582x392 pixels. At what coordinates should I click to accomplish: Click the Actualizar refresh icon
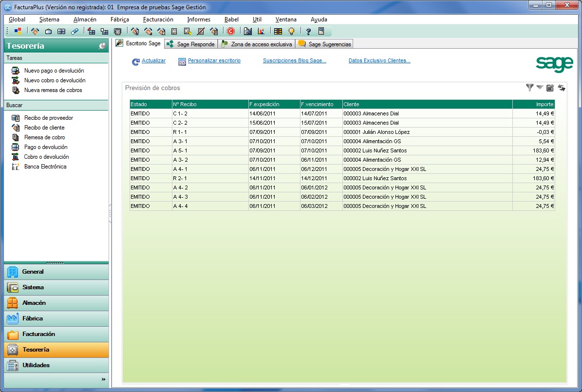pyautogui.click(x=136, y=62)
